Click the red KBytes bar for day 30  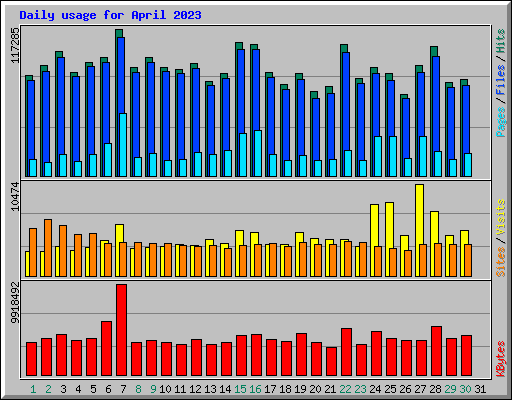point(467,356)
